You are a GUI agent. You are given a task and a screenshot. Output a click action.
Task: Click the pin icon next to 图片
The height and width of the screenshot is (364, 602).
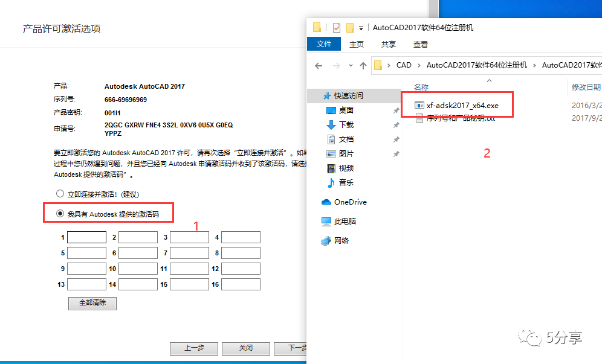396,154
